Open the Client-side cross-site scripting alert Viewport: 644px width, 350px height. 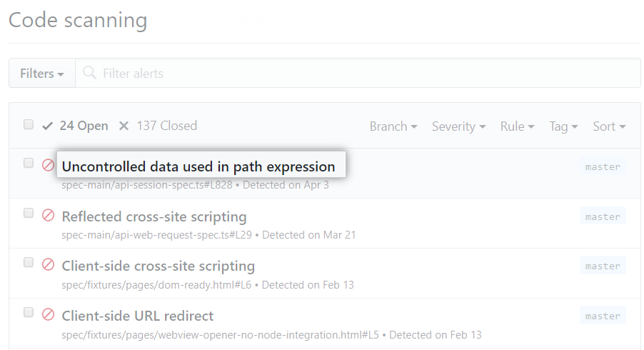[158, 266]
